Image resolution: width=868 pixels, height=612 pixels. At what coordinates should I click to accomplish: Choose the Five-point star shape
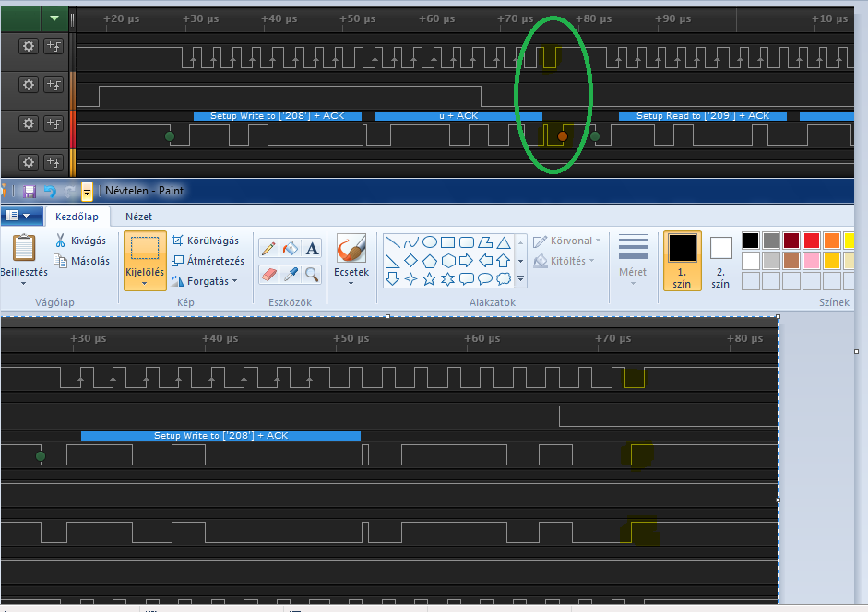[x=430, y=279]
